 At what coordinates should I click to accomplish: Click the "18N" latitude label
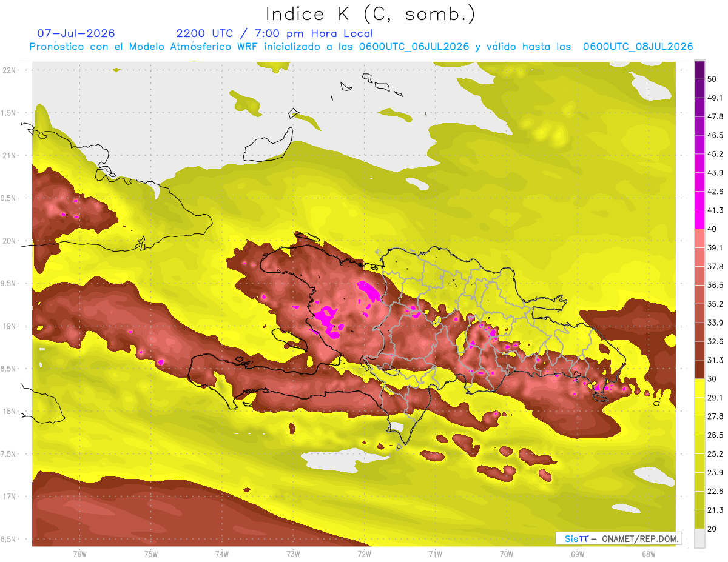pos(10,411)
